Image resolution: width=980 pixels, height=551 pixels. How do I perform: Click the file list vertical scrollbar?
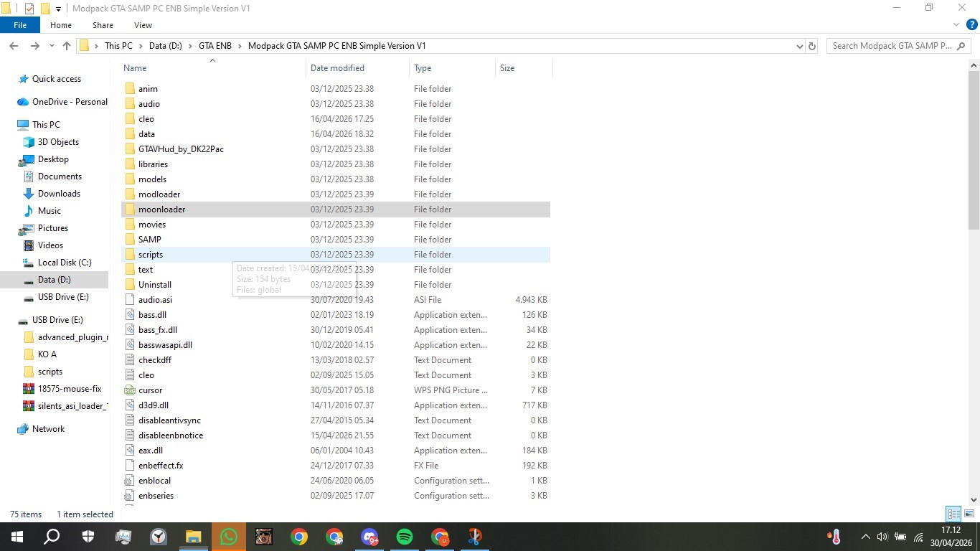tap(974, 151)
